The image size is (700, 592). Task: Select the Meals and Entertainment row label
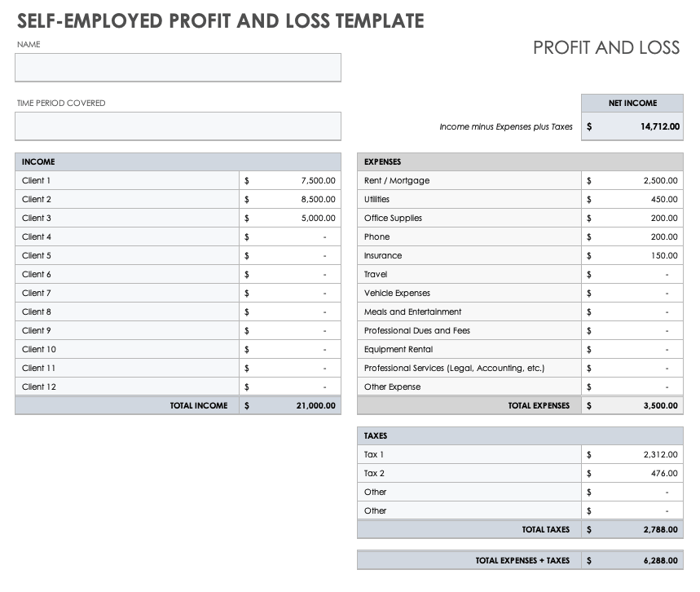click(413, 312)
